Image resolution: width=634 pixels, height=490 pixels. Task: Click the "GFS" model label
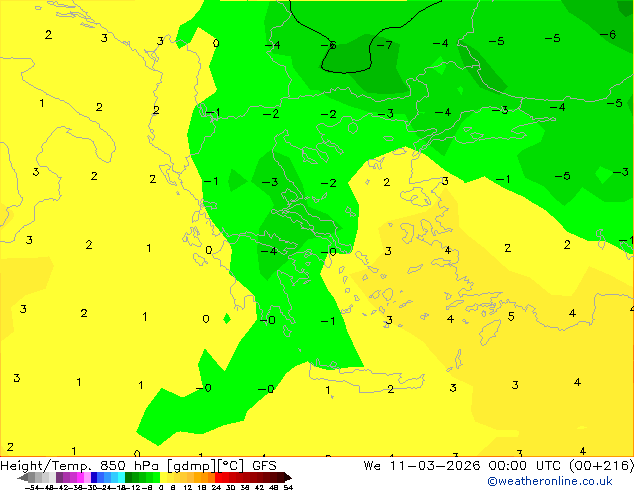[264, 466]
